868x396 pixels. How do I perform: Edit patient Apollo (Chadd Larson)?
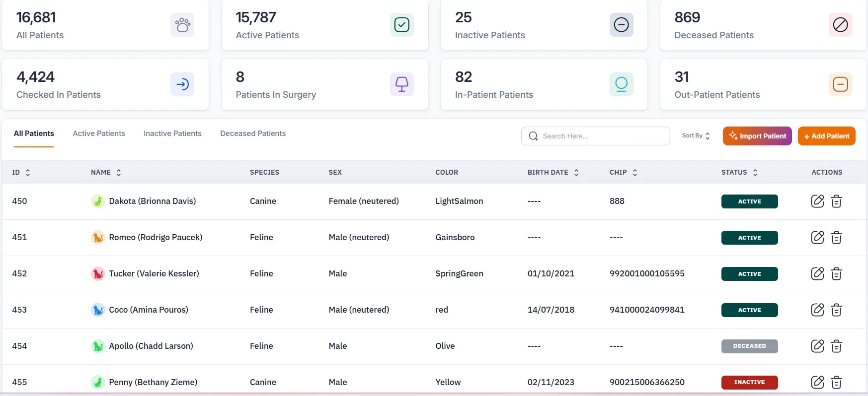tap(817, 346)
